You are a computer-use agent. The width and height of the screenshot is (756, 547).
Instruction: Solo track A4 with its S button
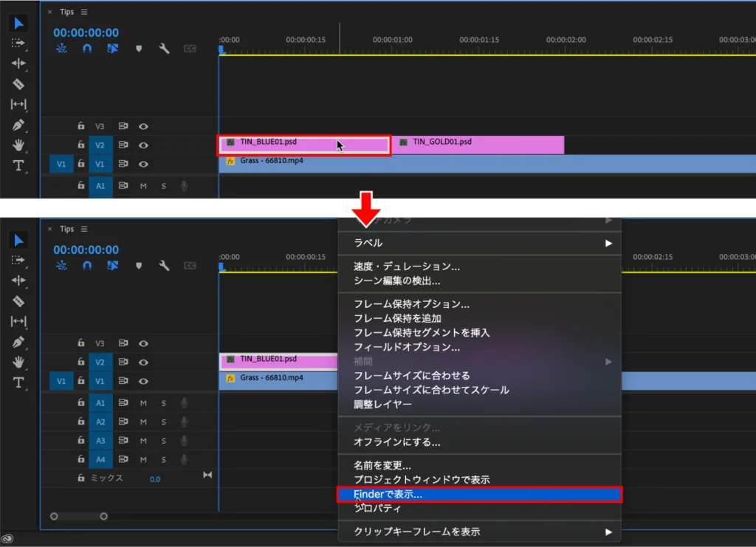163,460
